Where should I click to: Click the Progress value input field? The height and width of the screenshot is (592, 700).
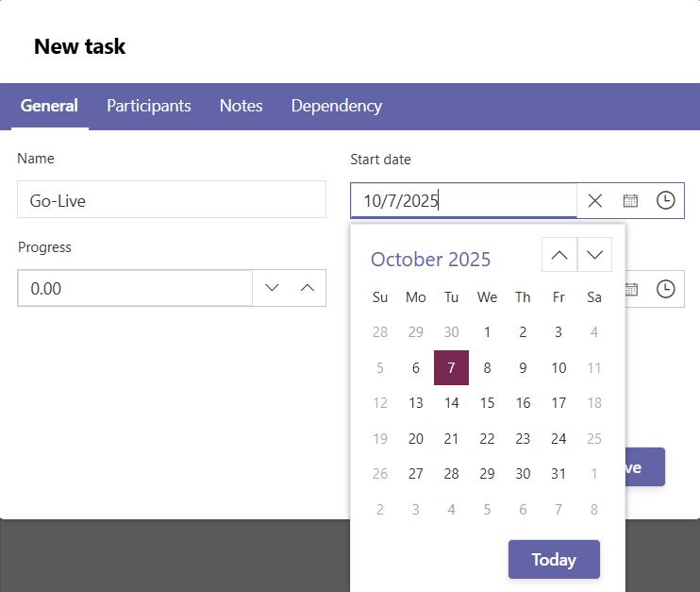point(134,288)
